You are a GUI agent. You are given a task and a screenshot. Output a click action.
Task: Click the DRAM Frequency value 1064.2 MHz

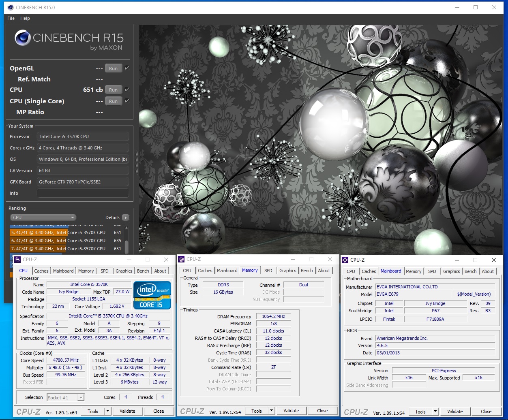273,316
